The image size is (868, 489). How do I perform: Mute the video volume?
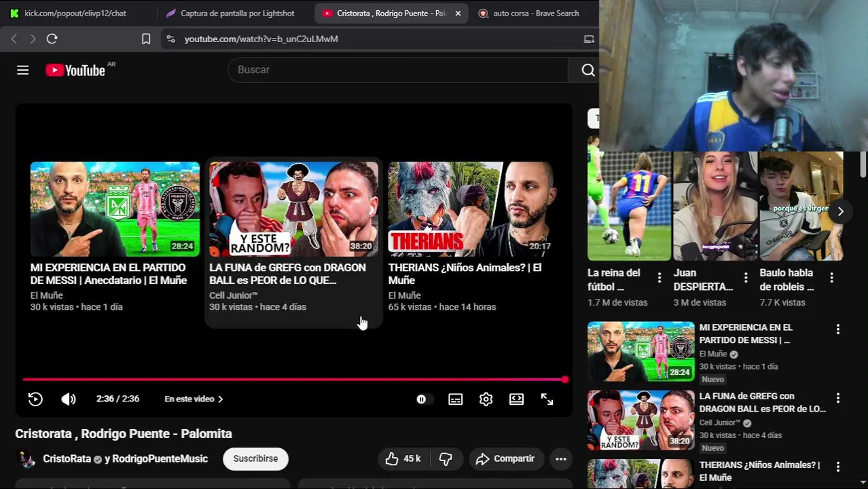click(69, 399)
